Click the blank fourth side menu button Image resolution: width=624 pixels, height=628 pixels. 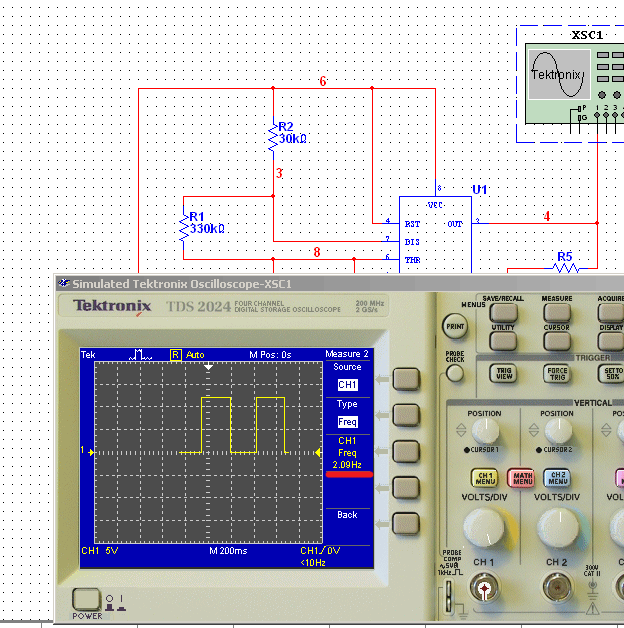coord(406,487)
